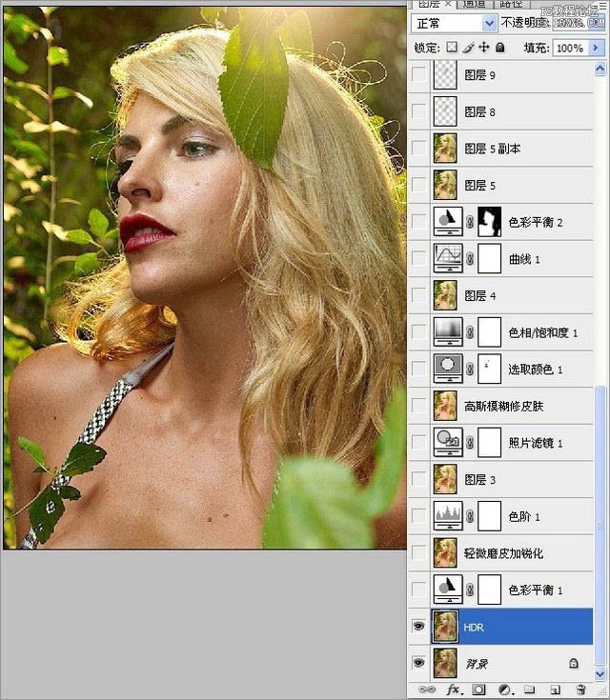Lock transparent pixels icon
610x700 pixels.
coord(452,47)
